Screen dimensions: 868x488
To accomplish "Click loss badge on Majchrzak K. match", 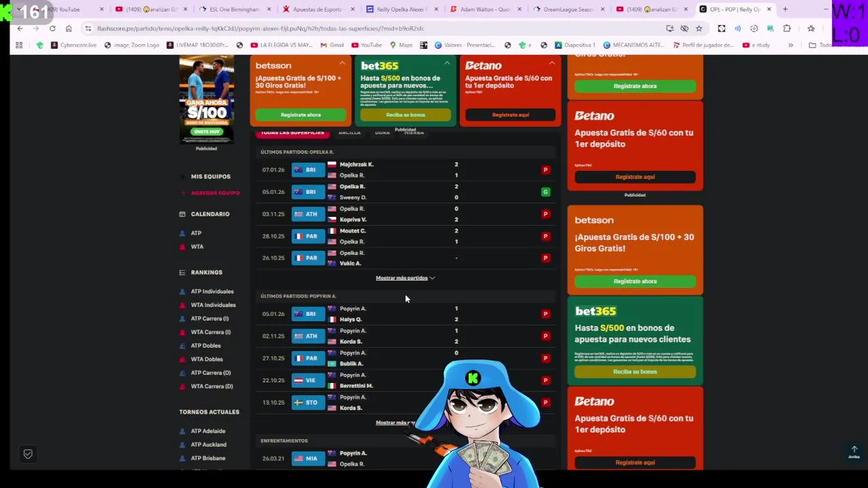I will 545,170.
